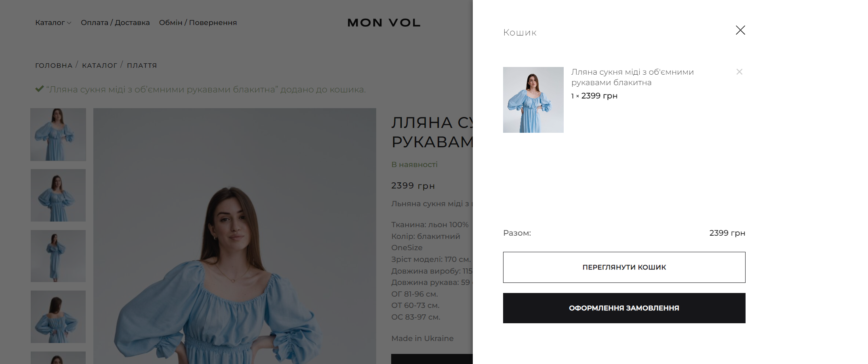Select the partially visible fifth gallery thumbnail
This screenshot has height=364, width=868.
coord(58,358)
